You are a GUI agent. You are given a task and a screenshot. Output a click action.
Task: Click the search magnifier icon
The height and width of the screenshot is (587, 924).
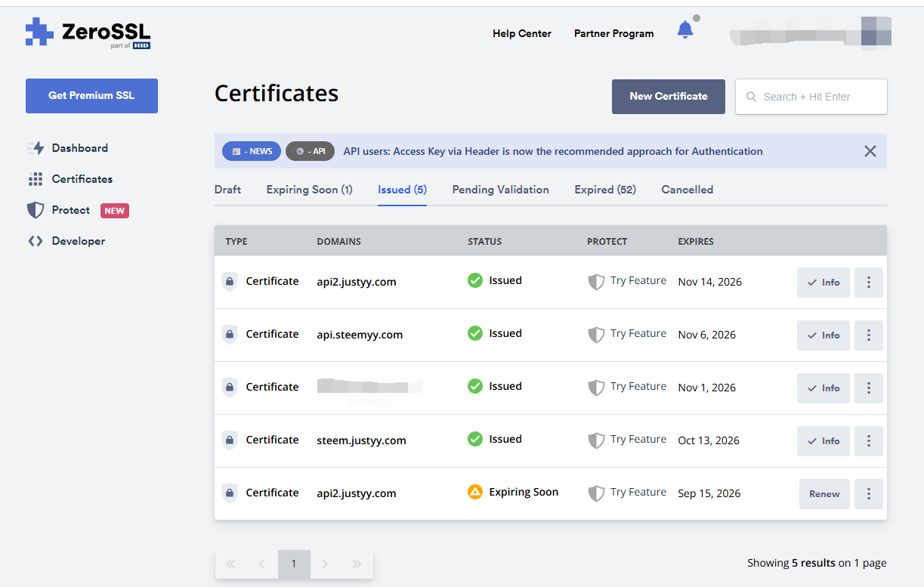[752, 97]
